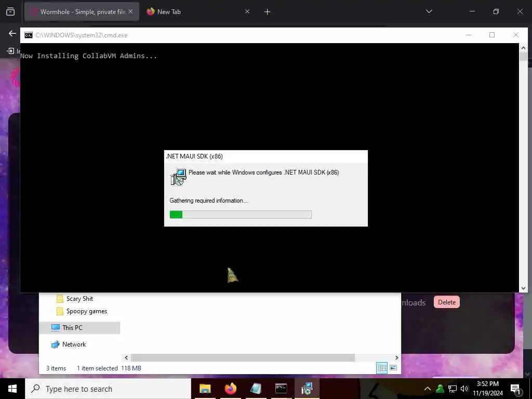Close the Wormhole tab
Image resolution: width=532 pixels, height=399 pixels.
(x=130, y=11)
